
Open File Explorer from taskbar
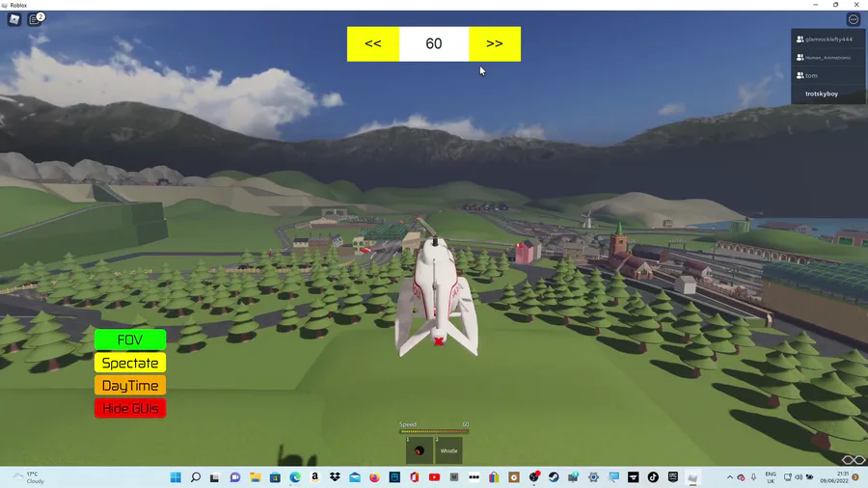tap(255, 477)
